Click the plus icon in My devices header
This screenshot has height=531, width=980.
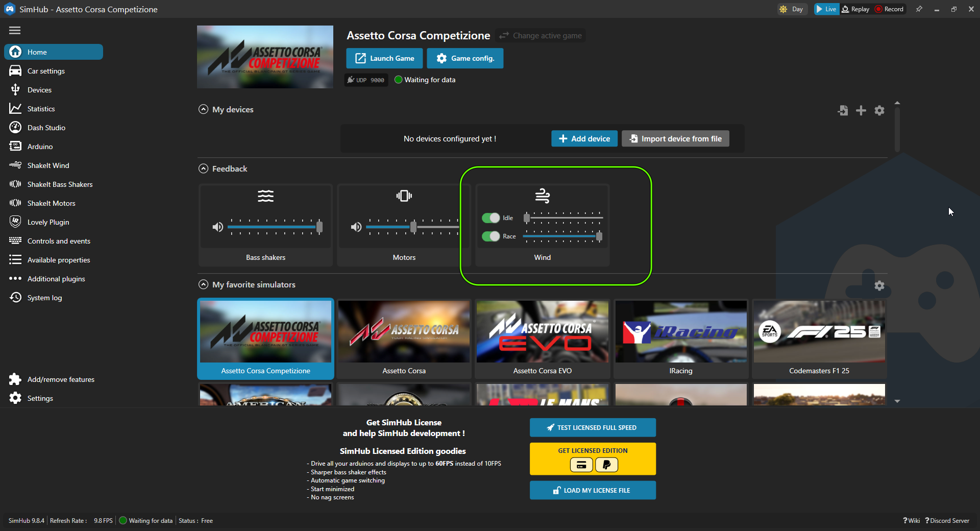[x=861, y=110]
